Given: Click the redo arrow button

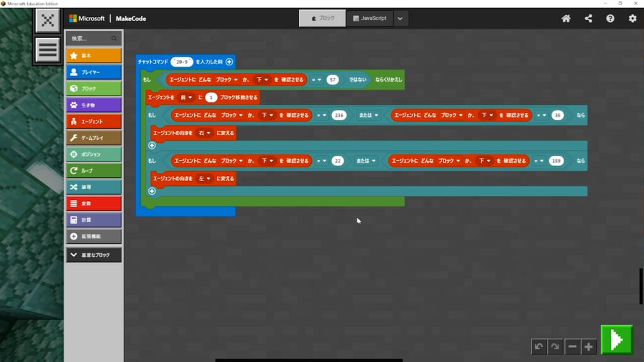Looking at the screenshot, I should pyautogui.click(x=554, y=346).
